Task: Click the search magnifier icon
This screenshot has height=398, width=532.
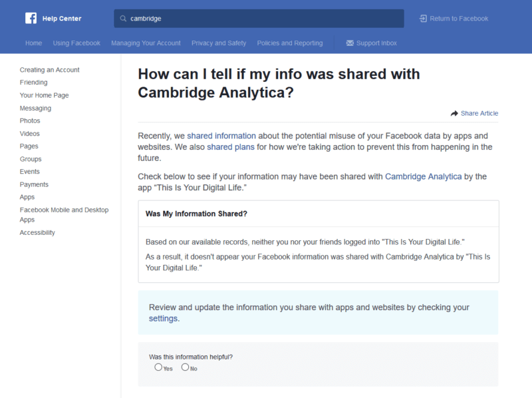Action: (x=123, y=19)
